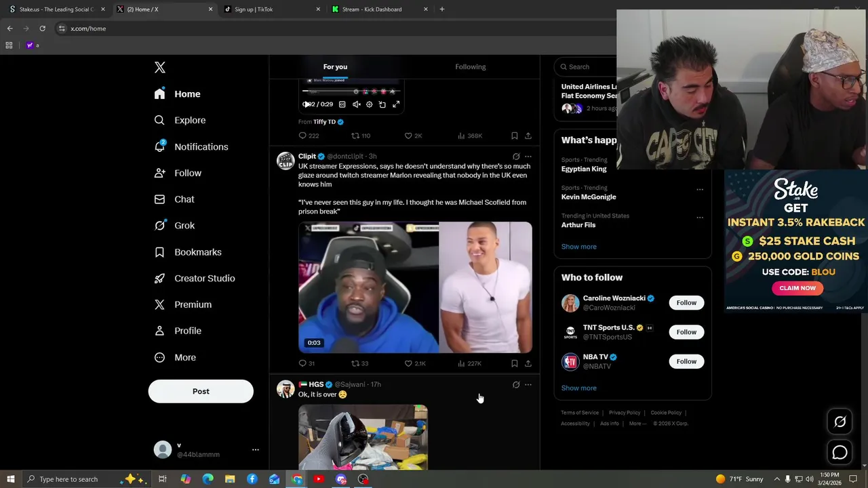
Task: Open more options dots on HGS post
Action: click(528, 385)
